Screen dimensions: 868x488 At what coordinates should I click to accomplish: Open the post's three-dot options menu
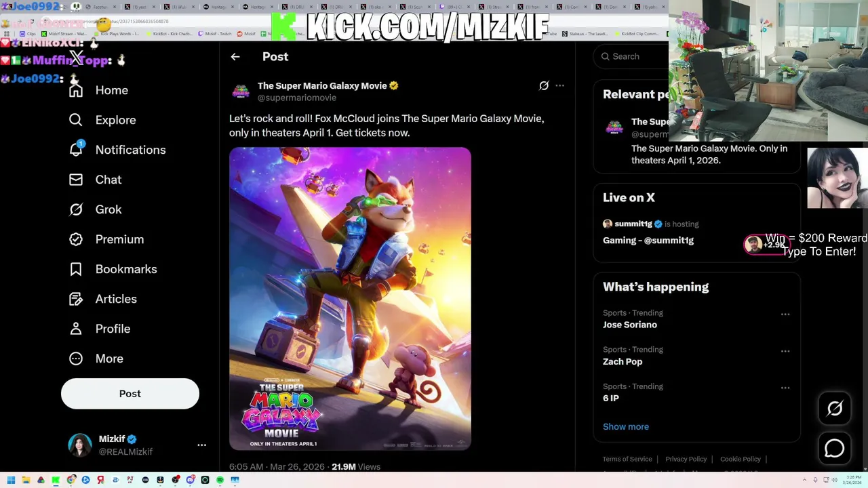click(559, 85)
